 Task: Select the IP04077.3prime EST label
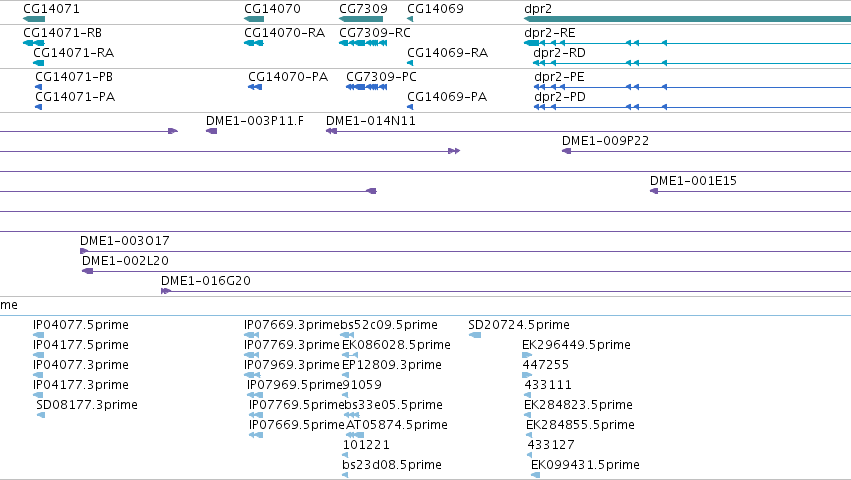pos(81,365)
